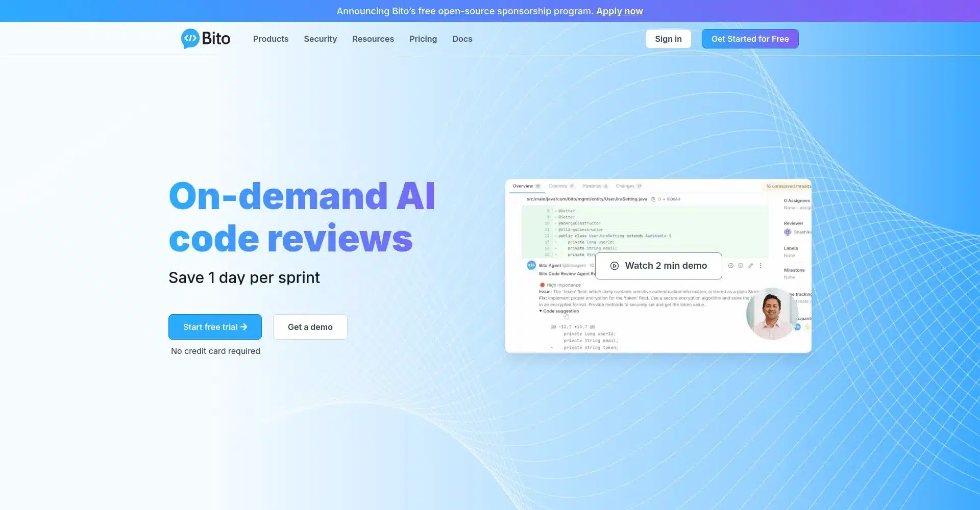Click the presenter's circular video thumbnail
This screenshot has width=980, height=510.
tap(772, 314)
